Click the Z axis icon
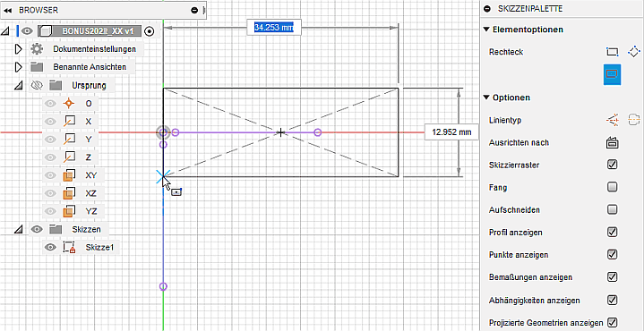644x331 pixels. point(69,157)
